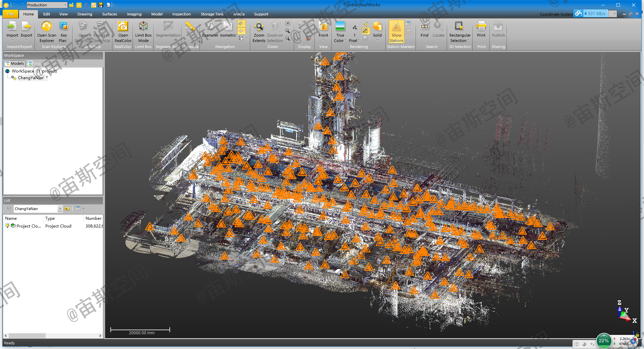Click the cloud sync icon near Coordinate System
The height and width of the screenshot is (349, 644).
[x=578, y=13]
